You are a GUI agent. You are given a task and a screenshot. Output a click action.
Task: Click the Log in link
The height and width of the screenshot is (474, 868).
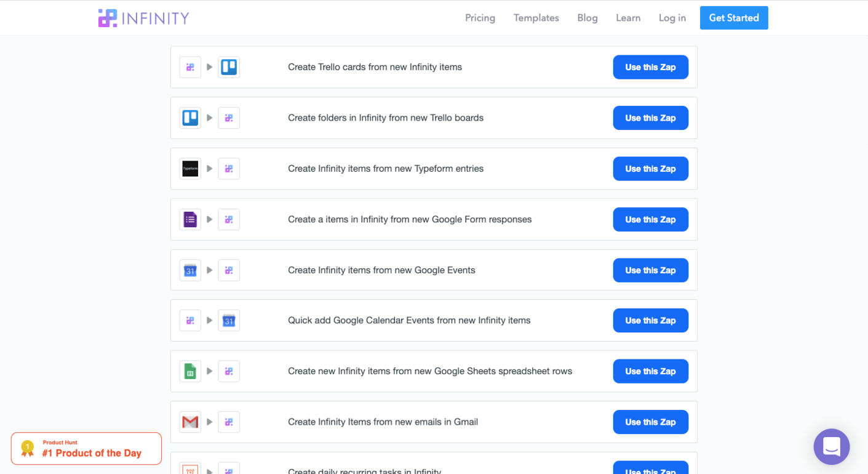coord(672,18)
